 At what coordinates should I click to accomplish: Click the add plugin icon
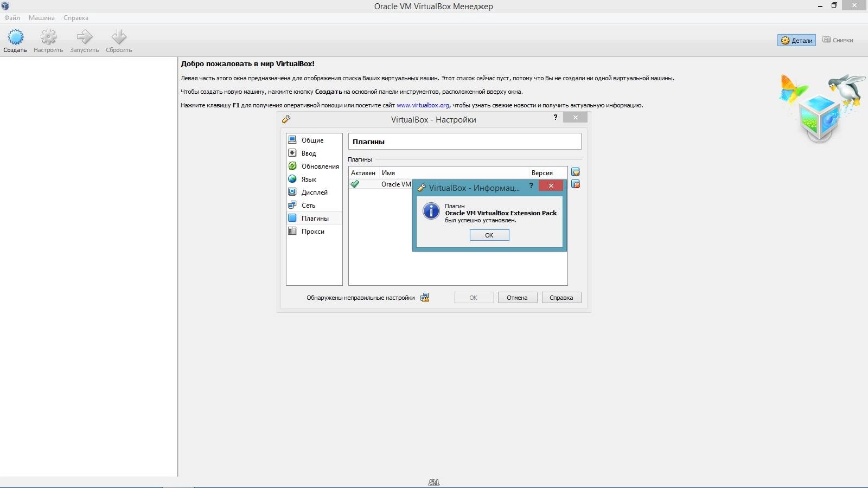[576, 172]
